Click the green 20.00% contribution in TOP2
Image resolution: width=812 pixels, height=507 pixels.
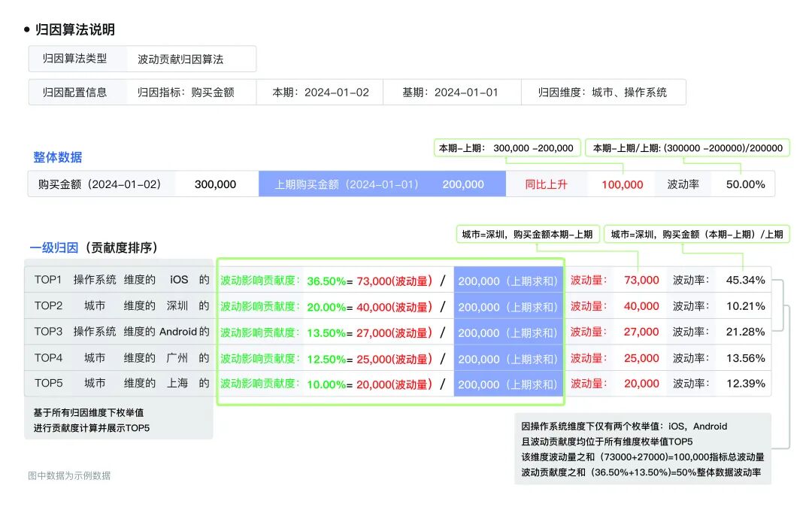(x=326, y=307)
